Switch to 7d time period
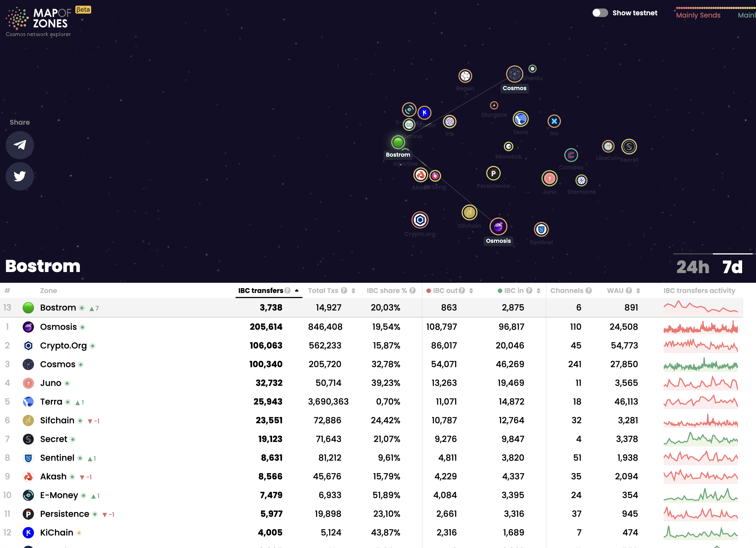The height and width of the screenshot is (548, 756). [732, 267]
